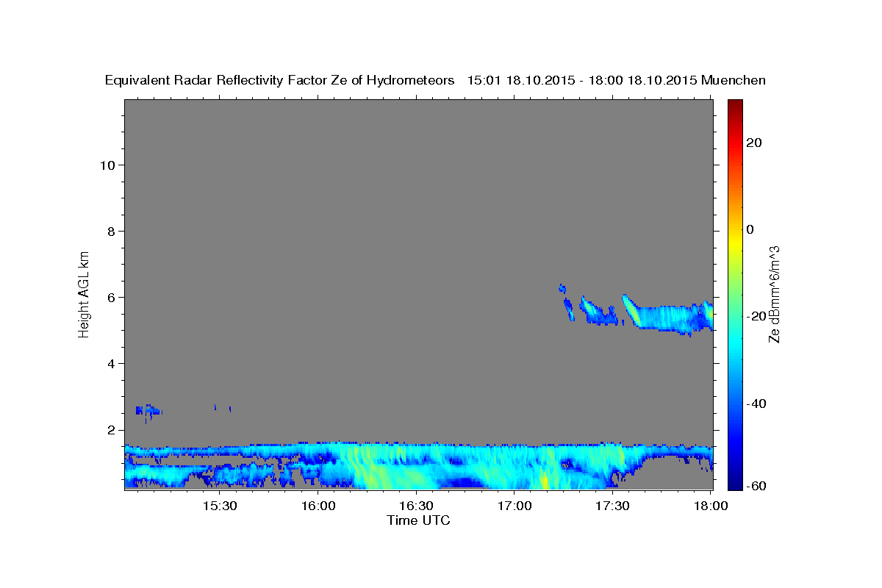Click the plot title text
The width and height of the screenshot is (882, 588).
point(435,80)
